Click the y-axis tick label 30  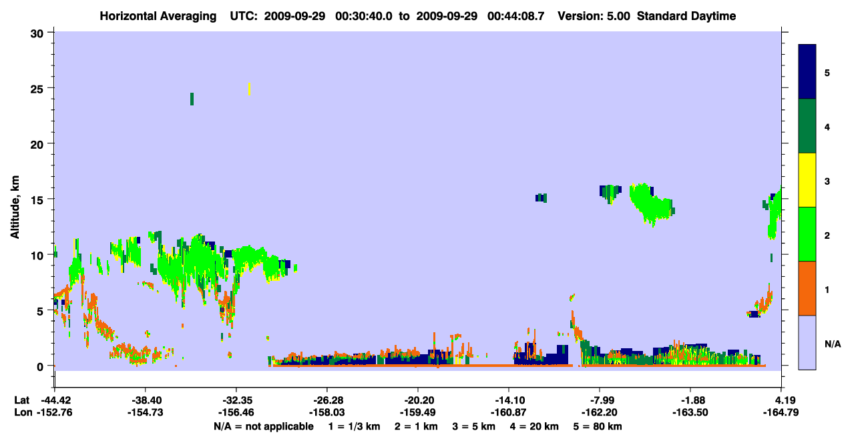(x=39, y=33)
